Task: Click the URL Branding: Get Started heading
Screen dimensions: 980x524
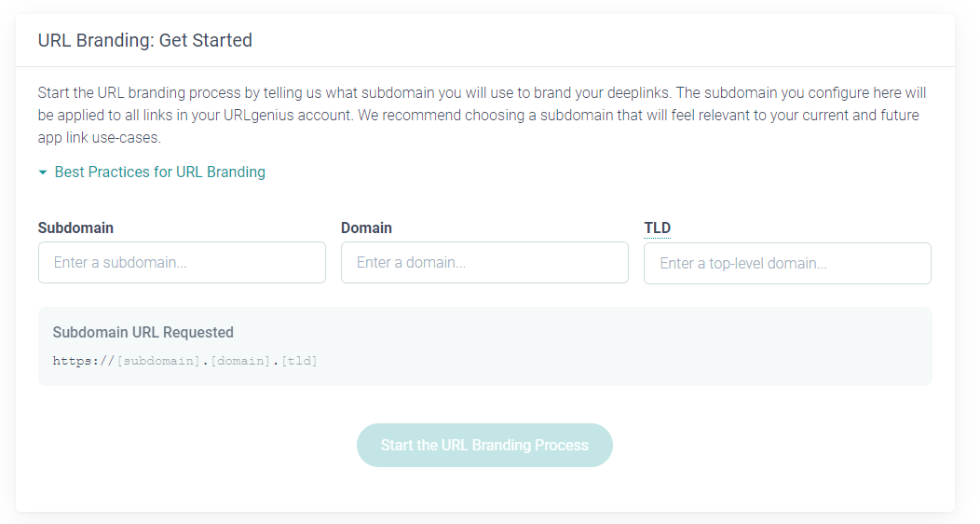Action: (x=144, y=40)
